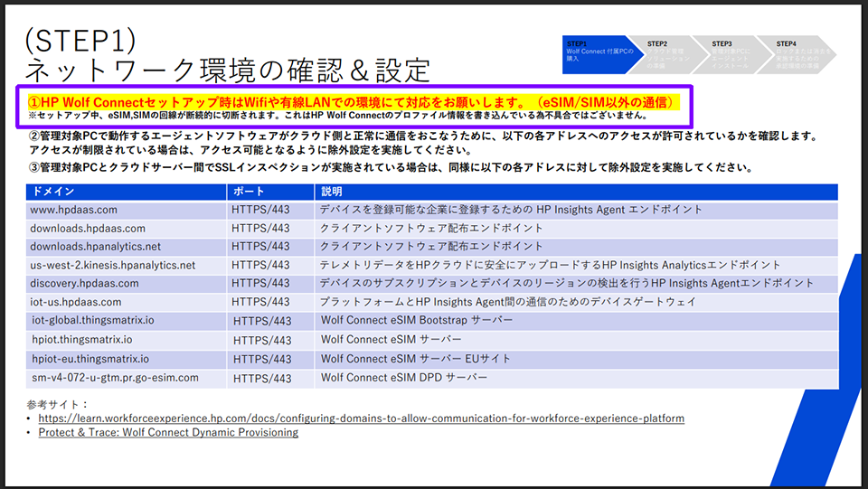Click HTTPS/443 in the www.hpdaas.com row
Viewport: 868px width, 489px height.
[260, 210]
